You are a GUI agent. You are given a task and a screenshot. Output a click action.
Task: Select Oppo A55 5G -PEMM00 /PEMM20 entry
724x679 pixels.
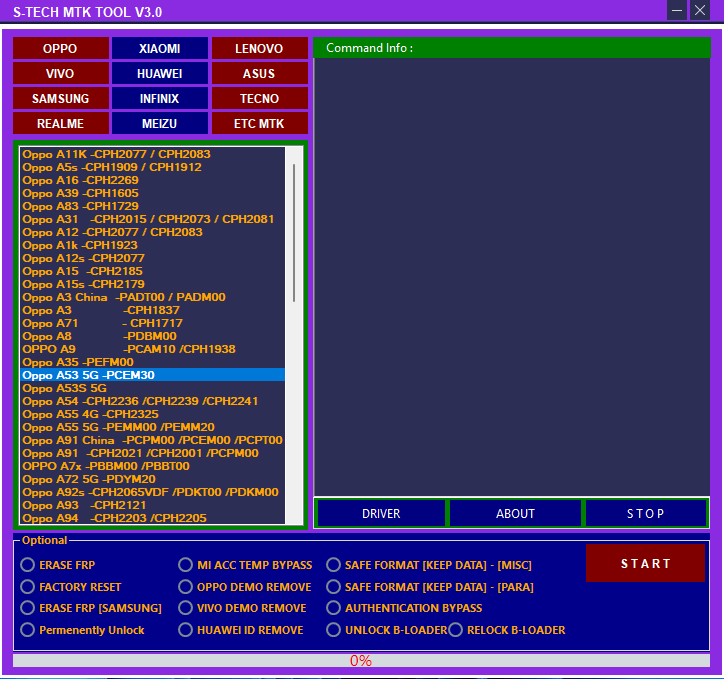pos(152,427)
